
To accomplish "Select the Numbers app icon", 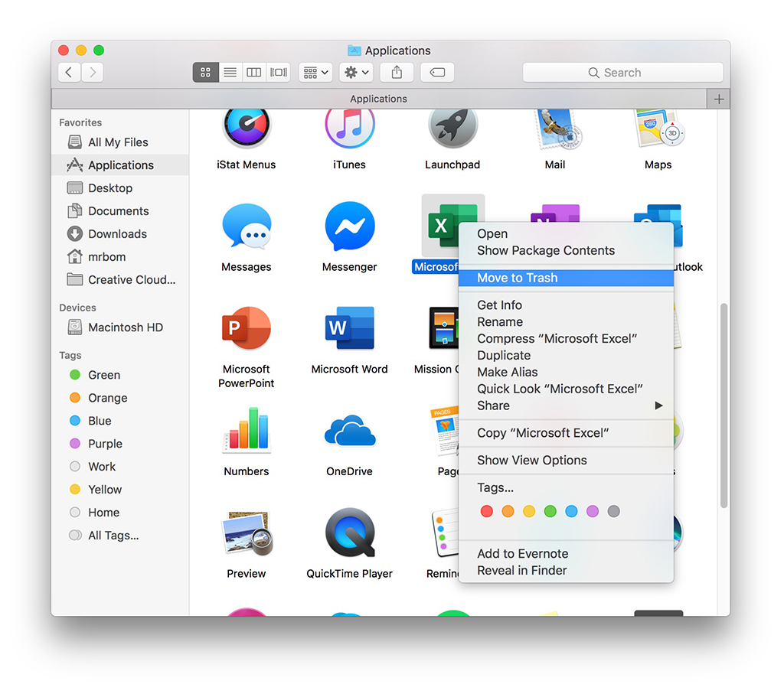I will click(x=247, y=430).
